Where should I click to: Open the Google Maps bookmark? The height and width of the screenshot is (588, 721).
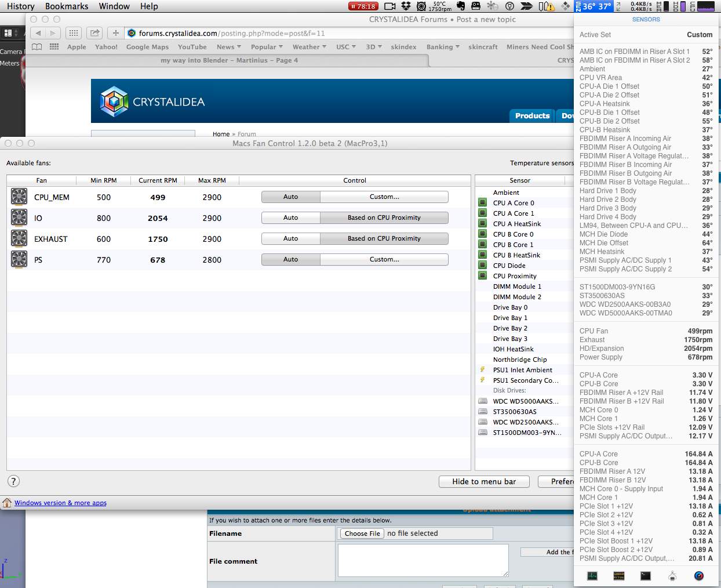pos(147,47)
